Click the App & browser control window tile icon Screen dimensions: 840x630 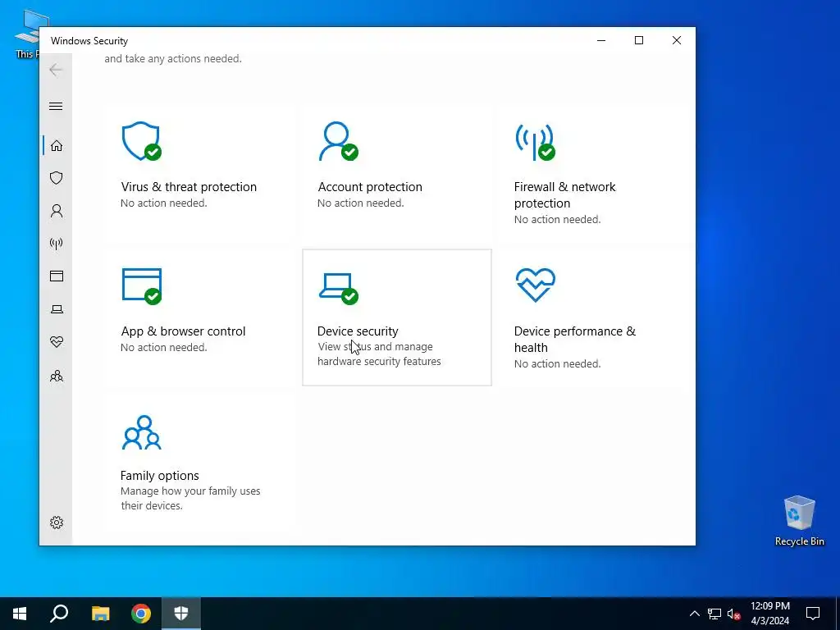click(141, 286)
